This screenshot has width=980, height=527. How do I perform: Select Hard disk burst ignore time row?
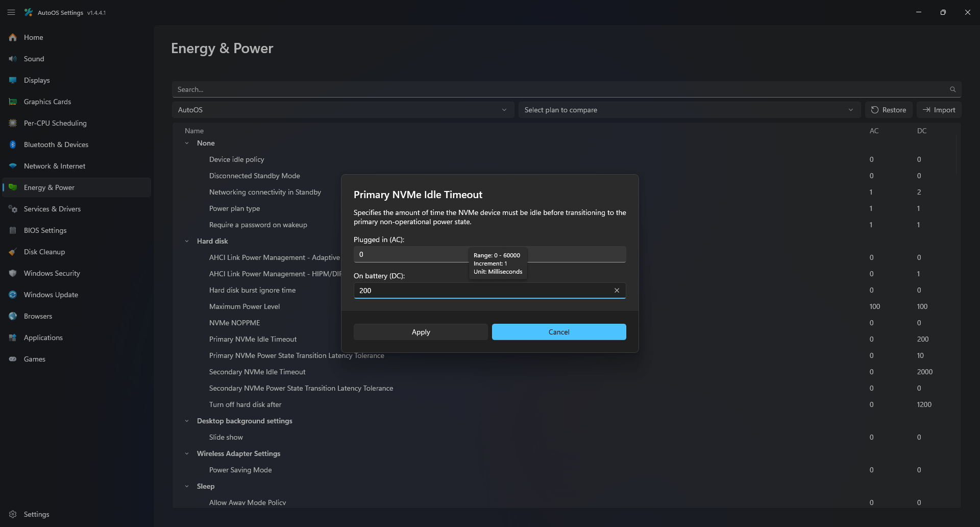pos(567,290)
